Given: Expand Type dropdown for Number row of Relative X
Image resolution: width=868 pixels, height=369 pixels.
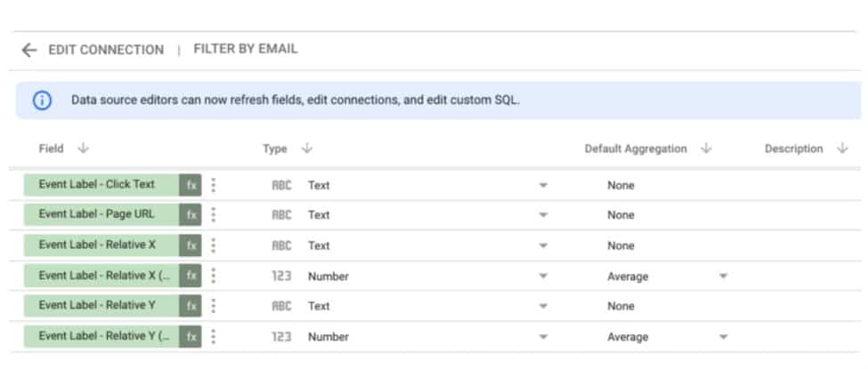Looking at the screenshot, I should coord(543,276).
